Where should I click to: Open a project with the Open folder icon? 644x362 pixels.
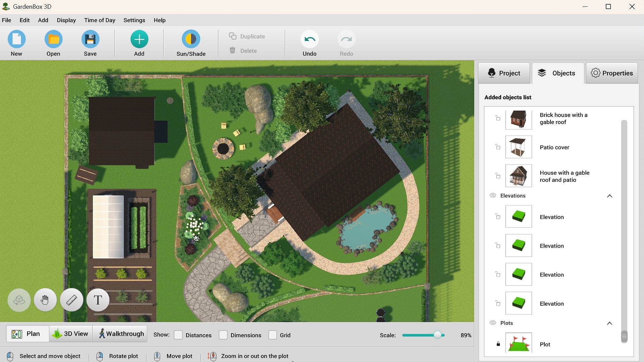pos(53,39)
